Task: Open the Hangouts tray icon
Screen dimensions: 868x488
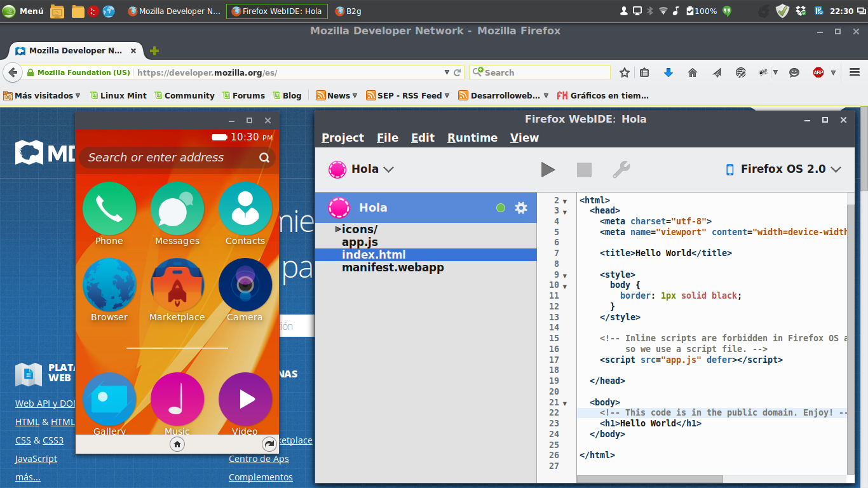Action: coord(727,11)
